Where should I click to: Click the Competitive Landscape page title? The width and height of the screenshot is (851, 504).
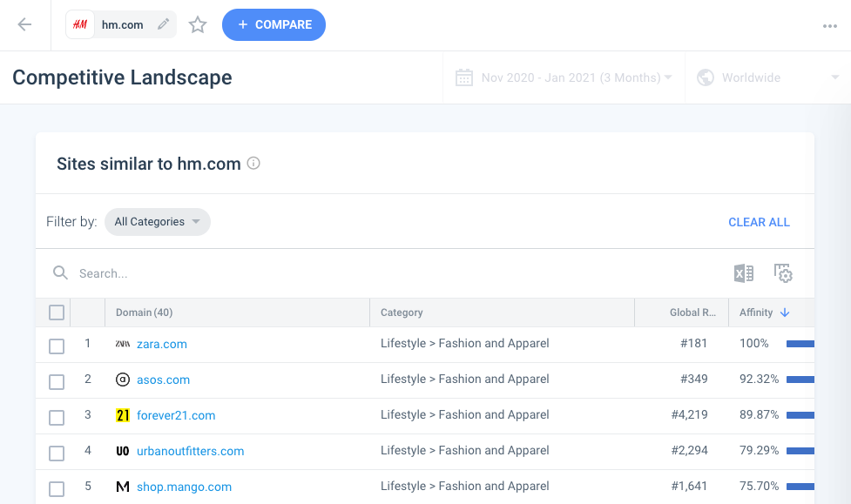pyautogui.click(x=122, y=77)
